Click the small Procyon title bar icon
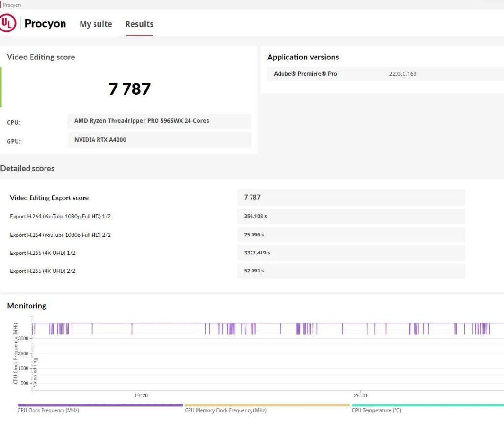This screenshot has width=504, height=444. [1, 5]
